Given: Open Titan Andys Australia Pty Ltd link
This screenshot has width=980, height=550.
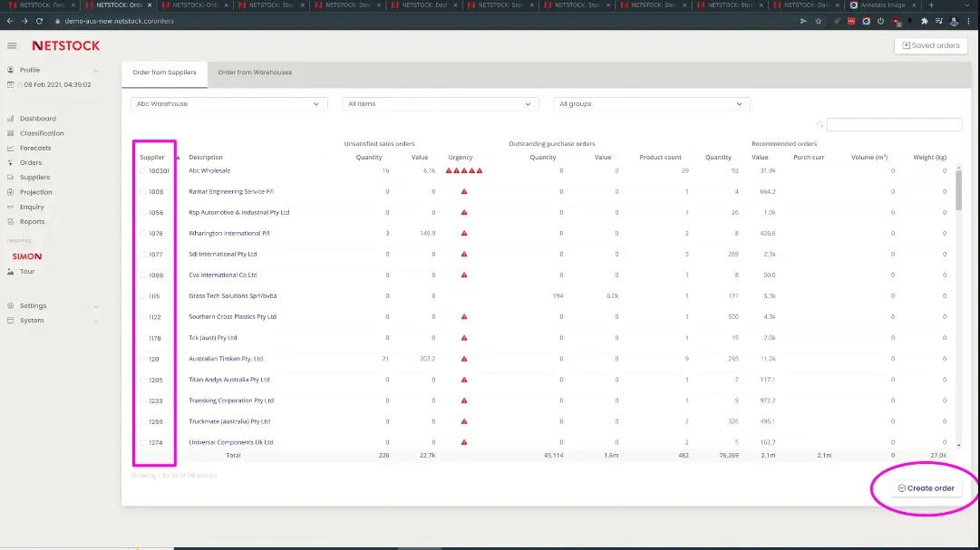Looking at the screenshot, I should 228,380.
